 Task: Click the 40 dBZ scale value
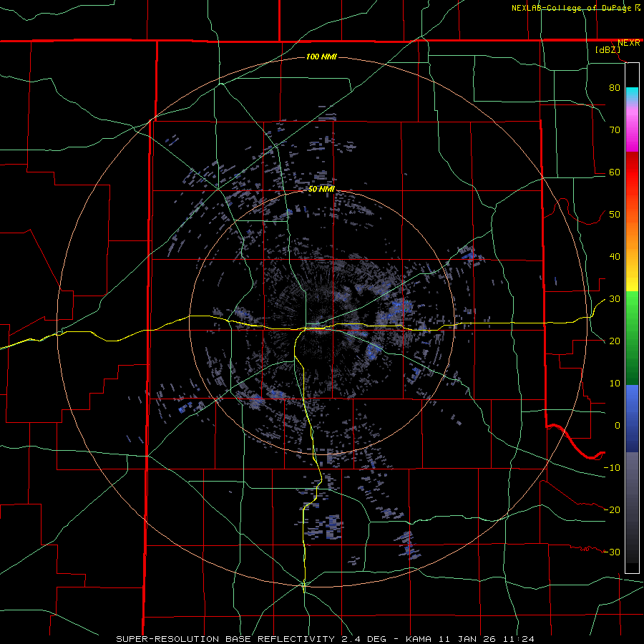pos(615,257)
